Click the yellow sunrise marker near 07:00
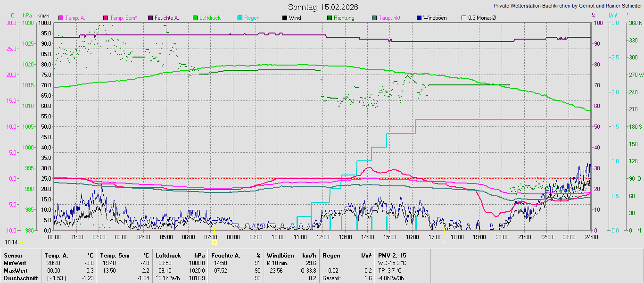This screenshot has width=644, height=283. coord(215,242)
